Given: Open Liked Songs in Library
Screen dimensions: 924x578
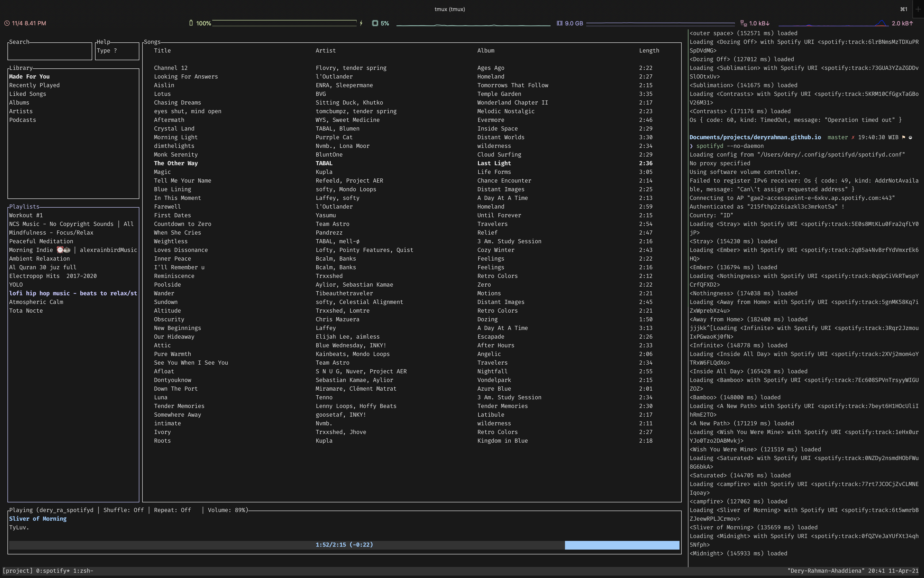Looking at the screenshot, I should 27,94.
